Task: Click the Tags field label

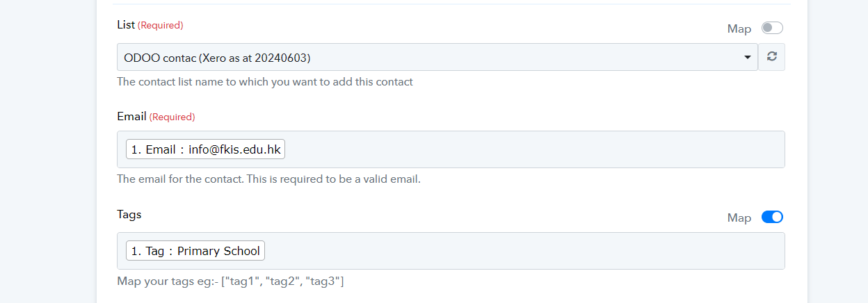Action: click(x=129, y=215)
